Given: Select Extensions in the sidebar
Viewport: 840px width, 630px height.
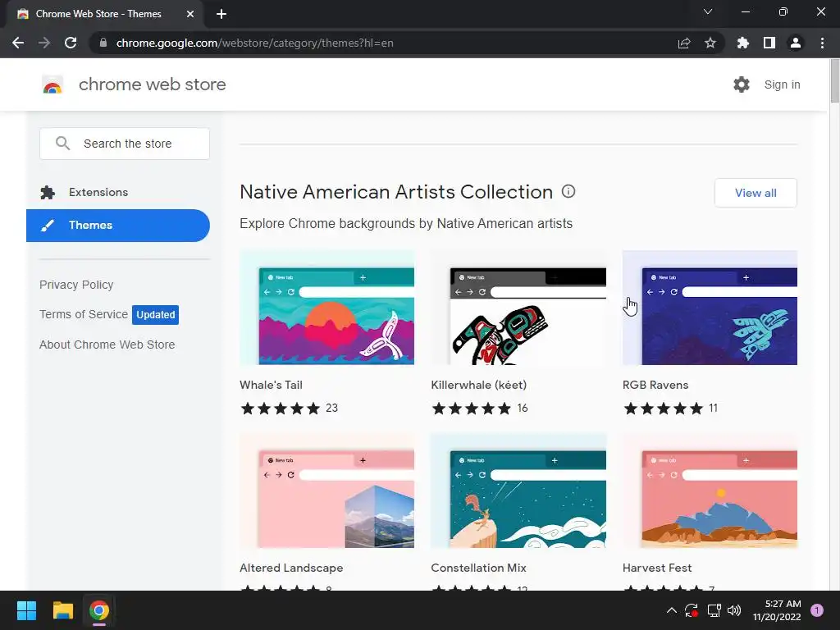Looking at the screenshot, I should (x=118, y=192).
